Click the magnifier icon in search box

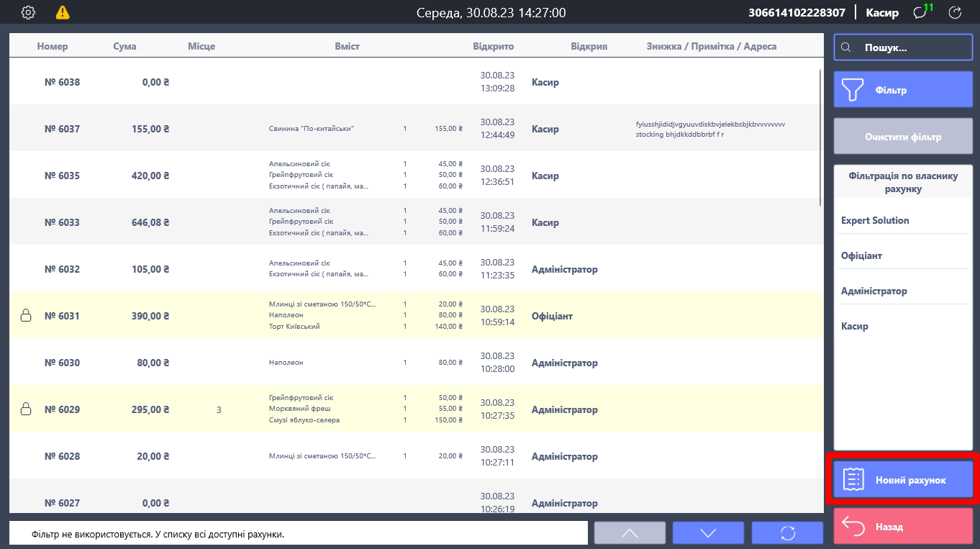(x=846, y=47)
